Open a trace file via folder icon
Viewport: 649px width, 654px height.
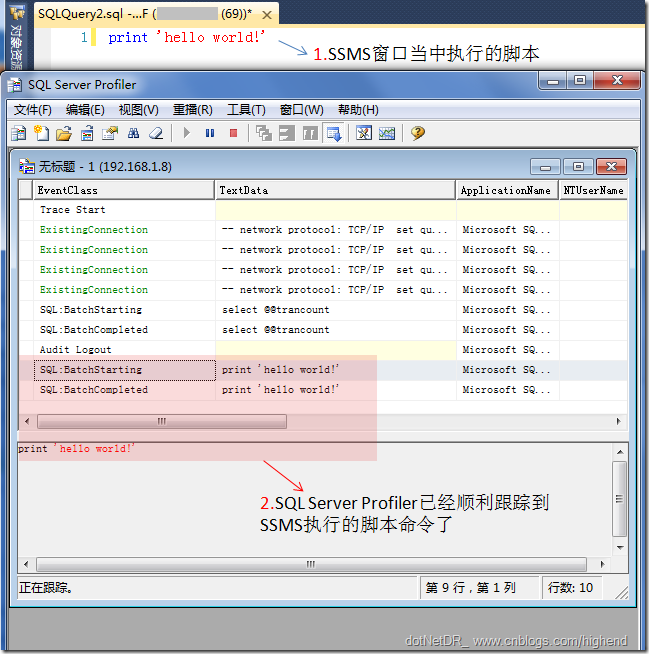click(x=64, y=133)
